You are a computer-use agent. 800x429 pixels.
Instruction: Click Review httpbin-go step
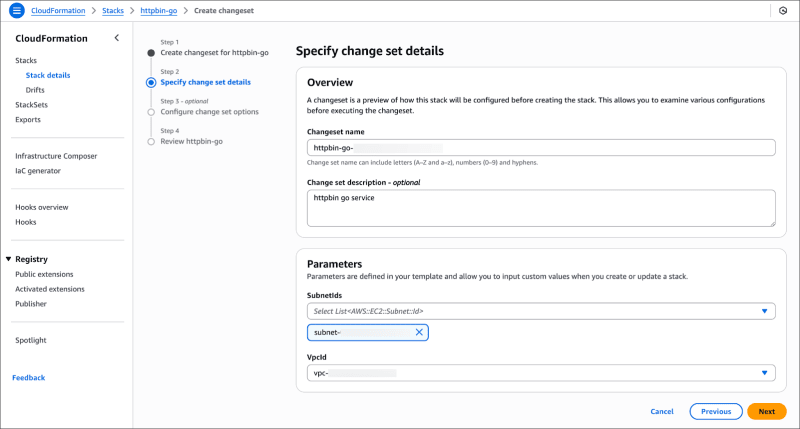pos(191,141)
